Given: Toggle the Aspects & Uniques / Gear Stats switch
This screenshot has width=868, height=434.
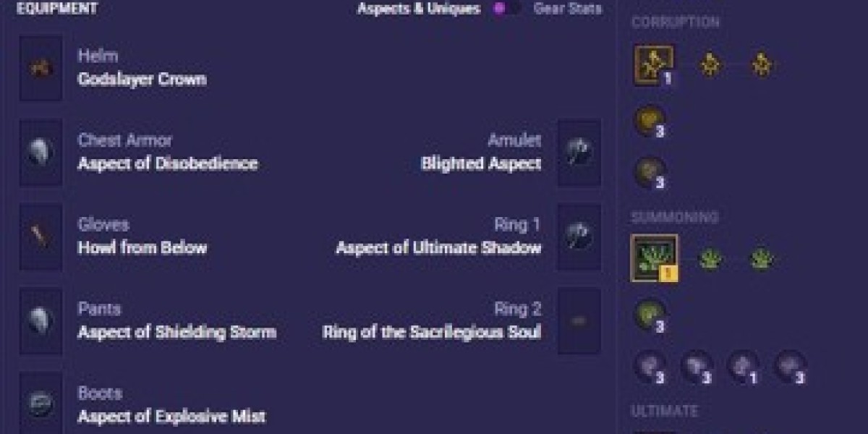Looking at the screenshot, I should [506, 9].
